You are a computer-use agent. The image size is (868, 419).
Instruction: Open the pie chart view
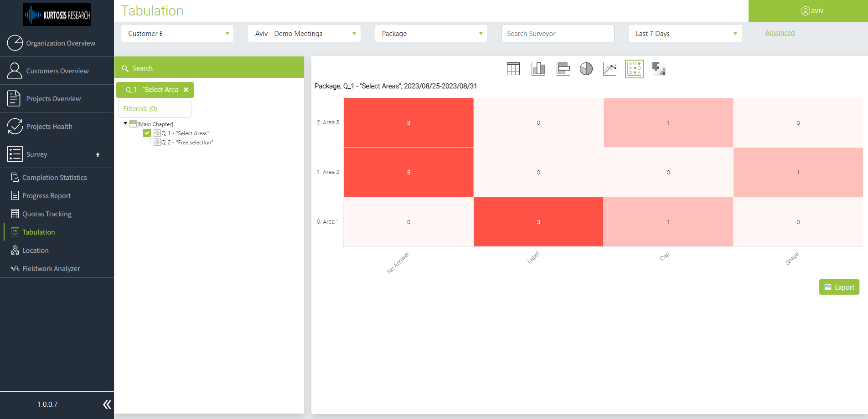coord(586,69)
